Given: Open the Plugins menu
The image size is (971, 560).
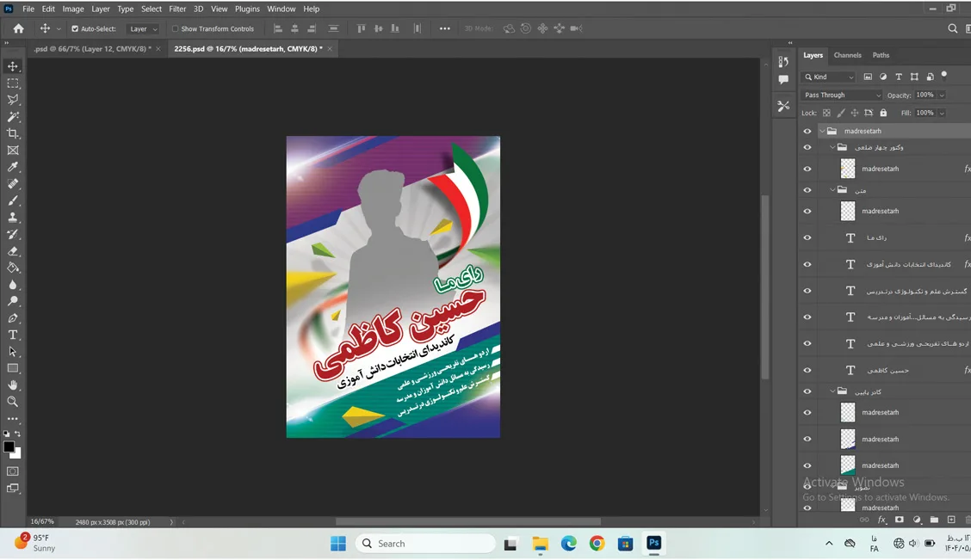Looking at the screenshot, I should click(x=247, y=9).
